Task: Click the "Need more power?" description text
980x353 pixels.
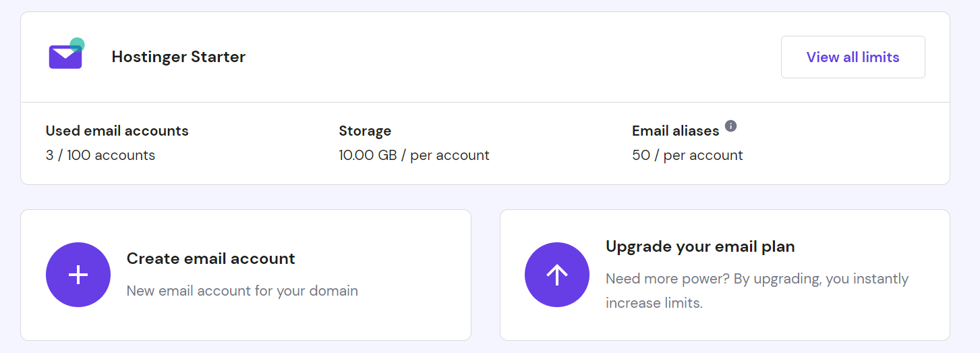Action: pyautogui.click(x=757, y=279)
